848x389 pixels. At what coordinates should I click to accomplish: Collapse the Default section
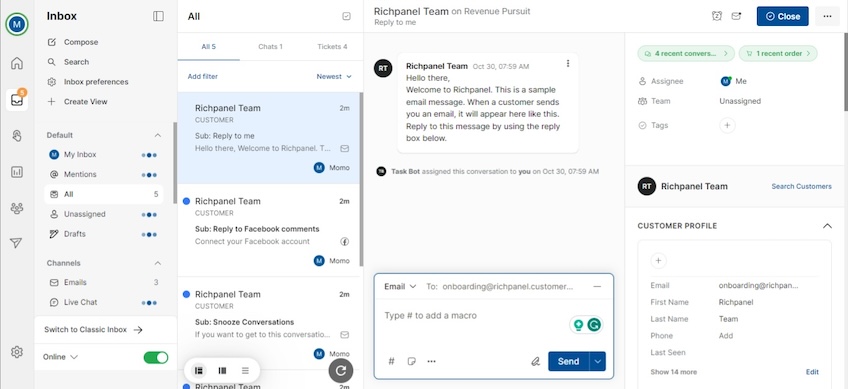tap(158, 135)
